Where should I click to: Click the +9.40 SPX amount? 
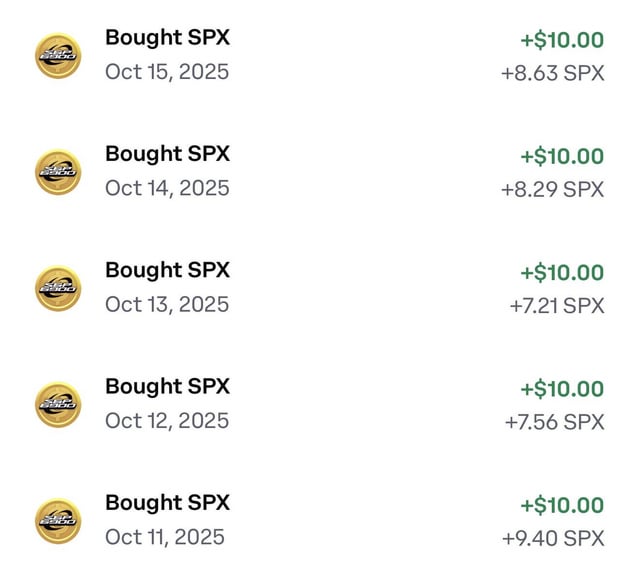pos(553,538)
